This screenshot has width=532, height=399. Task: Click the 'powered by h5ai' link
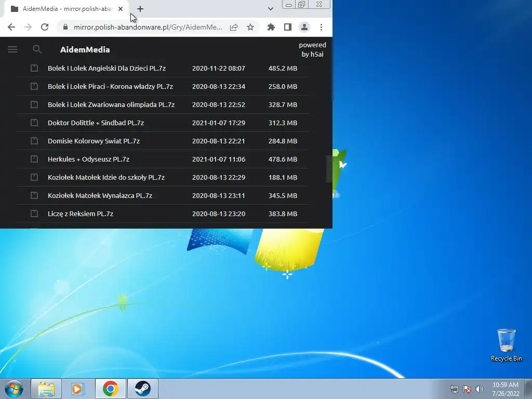click(x=312, y=49)
